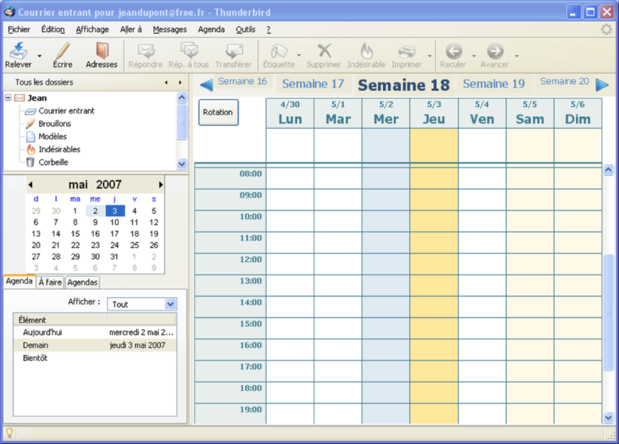Viewport: 619px width, 444px height.
Task: Click the calendar vertical scrollbar
Action: coord(608,290)
